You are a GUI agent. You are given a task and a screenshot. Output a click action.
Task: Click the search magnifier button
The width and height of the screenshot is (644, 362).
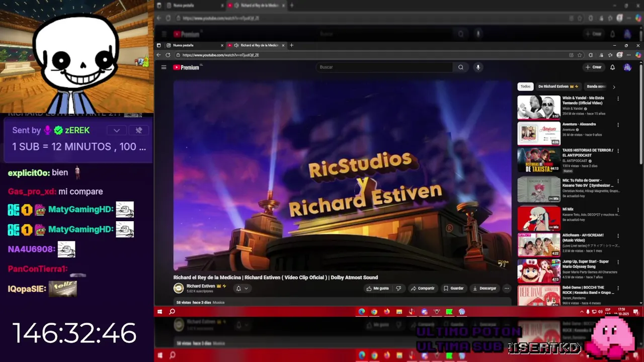pyautogui.click(x=460, y=67)
